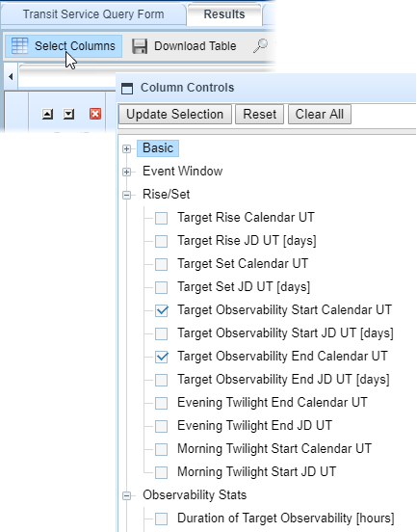Check Evening Twilight End Calendar UT
This screenshot has width=417, height=532.
(162, 403)
